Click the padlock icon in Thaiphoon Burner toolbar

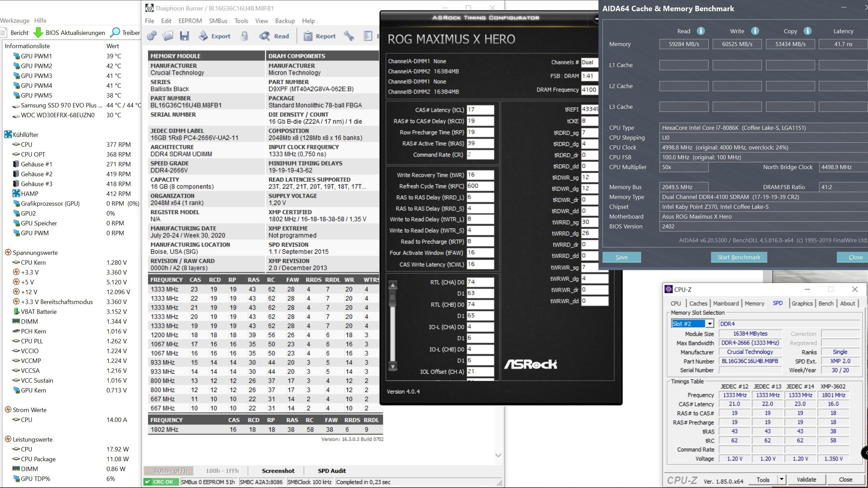click(x=244, y=36)
